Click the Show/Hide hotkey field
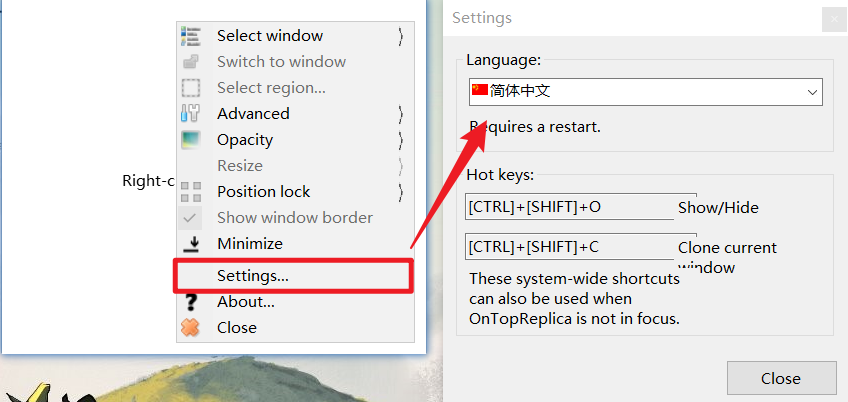 click(x=570, y=207)
